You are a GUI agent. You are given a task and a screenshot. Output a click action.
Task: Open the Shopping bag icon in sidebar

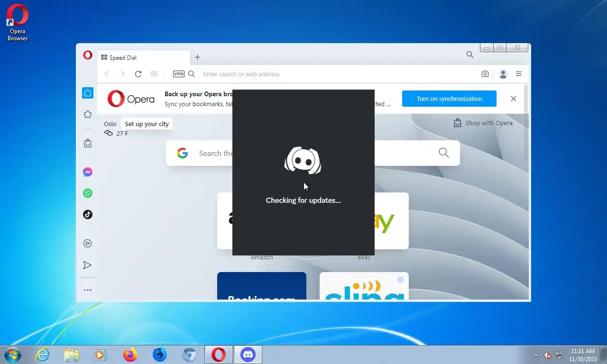88,143
